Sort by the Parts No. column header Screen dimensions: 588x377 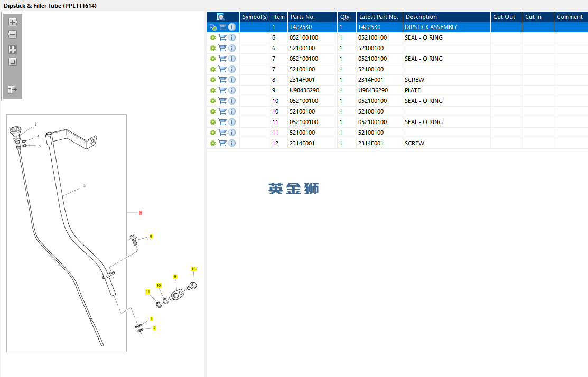coord(312,17)
